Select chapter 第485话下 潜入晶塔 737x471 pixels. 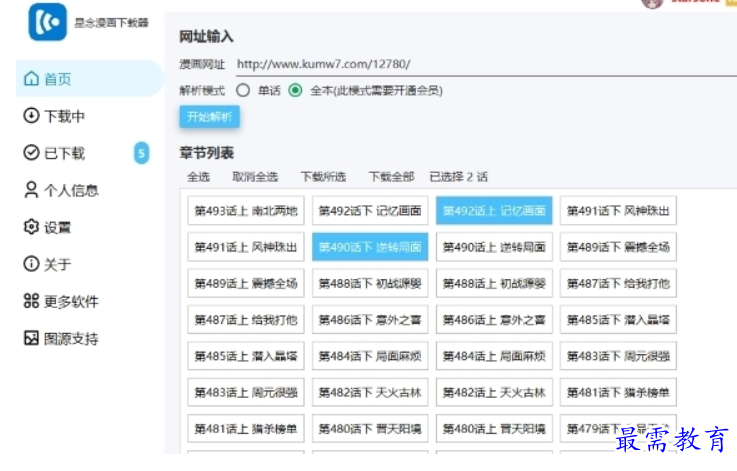coord(618,320)
